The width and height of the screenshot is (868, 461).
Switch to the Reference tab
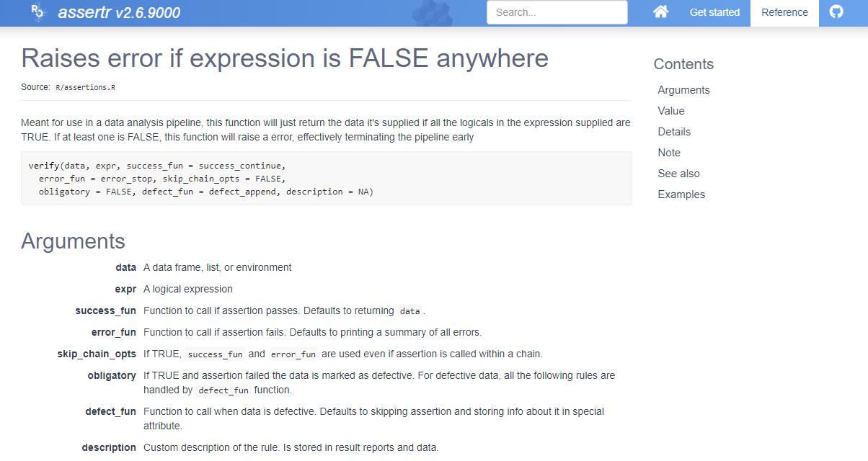(x=784, y=12)
